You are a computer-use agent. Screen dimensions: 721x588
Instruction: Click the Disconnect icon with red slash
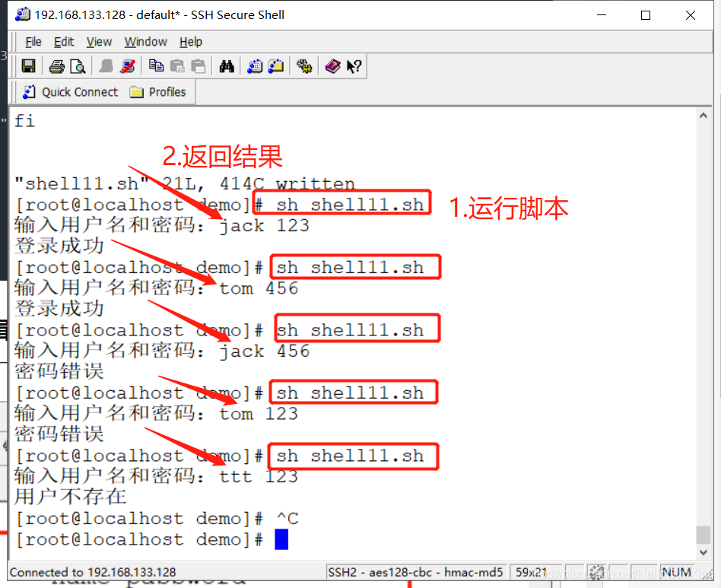(127, 66)
